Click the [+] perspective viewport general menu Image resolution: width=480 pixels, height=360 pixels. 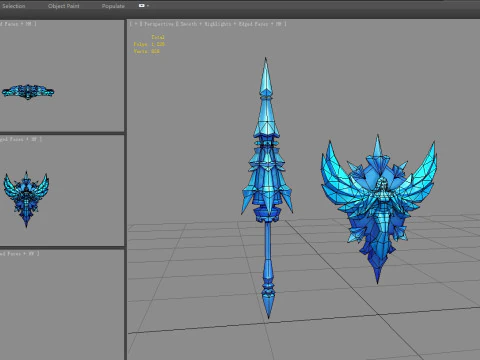tap(135, 24)
